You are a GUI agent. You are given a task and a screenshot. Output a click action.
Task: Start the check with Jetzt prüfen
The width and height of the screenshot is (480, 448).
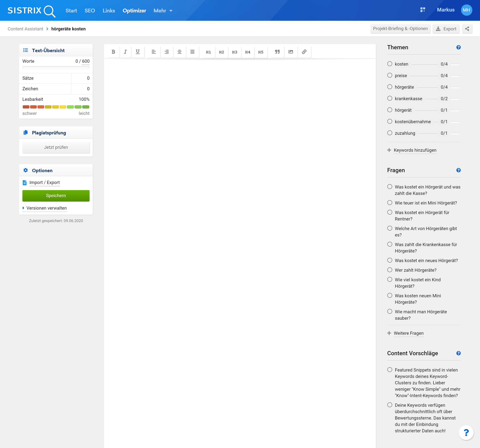pos(56,147)
